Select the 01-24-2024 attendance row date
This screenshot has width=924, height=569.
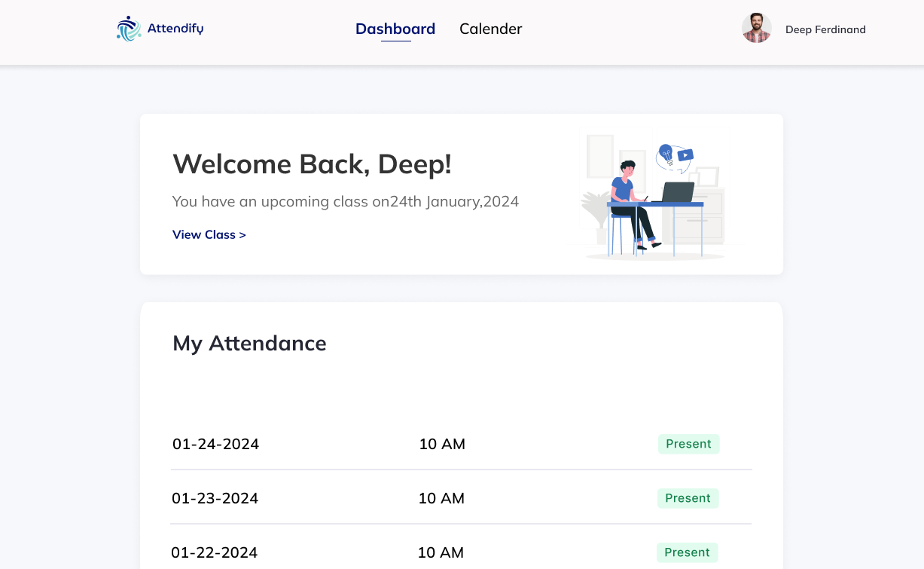pyautogui.click(x=215, y=444)
